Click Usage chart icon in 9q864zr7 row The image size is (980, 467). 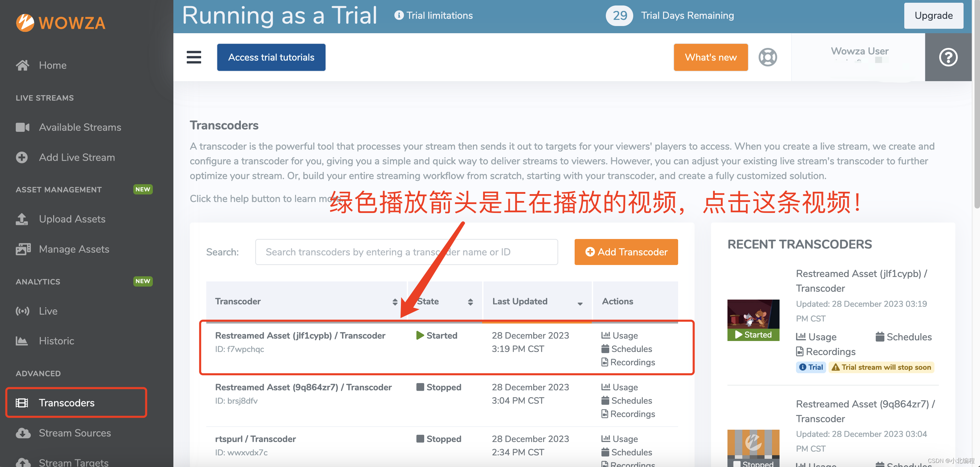click(606, 387)
